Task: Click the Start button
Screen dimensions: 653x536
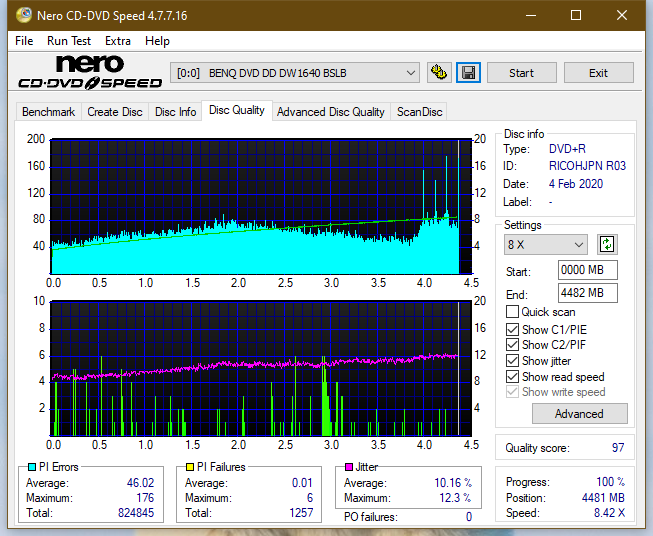Action: pyautogui.click(x=521, y=73)
